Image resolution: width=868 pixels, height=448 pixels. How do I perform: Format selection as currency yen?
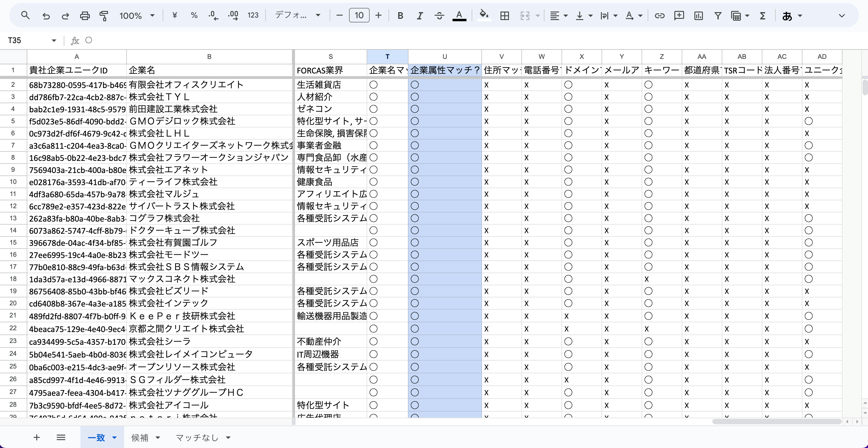point(175,15)
